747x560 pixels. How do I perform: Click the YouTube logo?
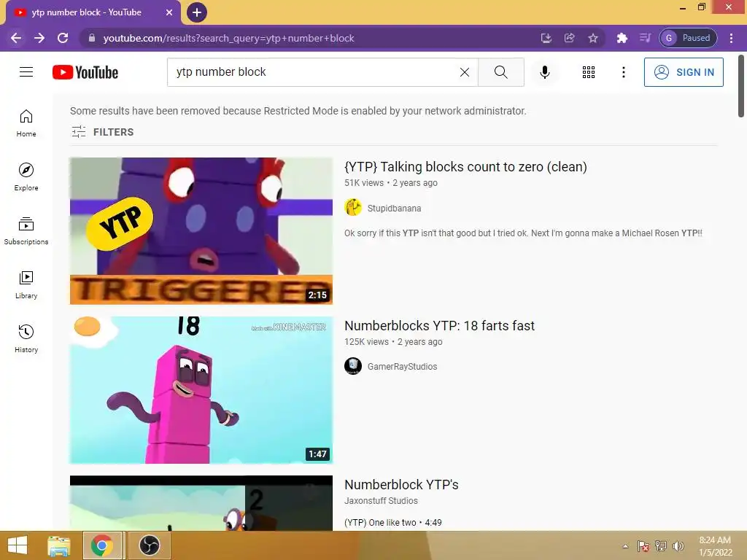click(x=85, y=72)
